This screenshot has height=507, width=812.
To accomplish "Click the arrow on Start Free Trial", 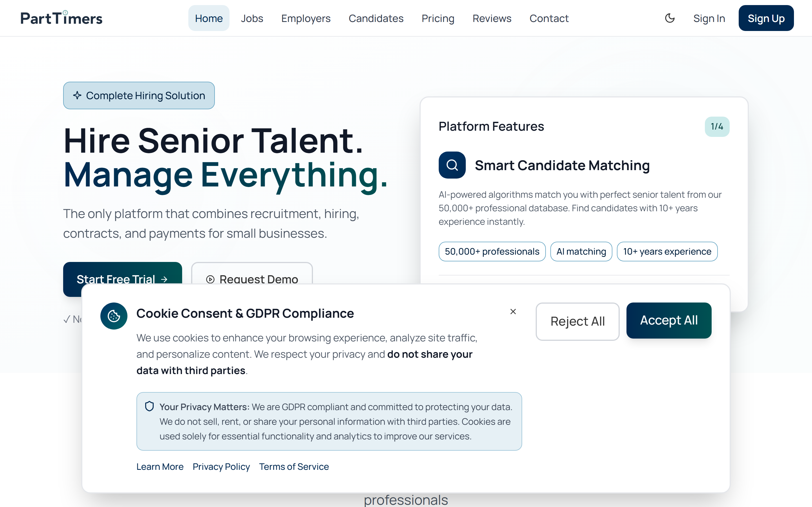I will point(164,279).
